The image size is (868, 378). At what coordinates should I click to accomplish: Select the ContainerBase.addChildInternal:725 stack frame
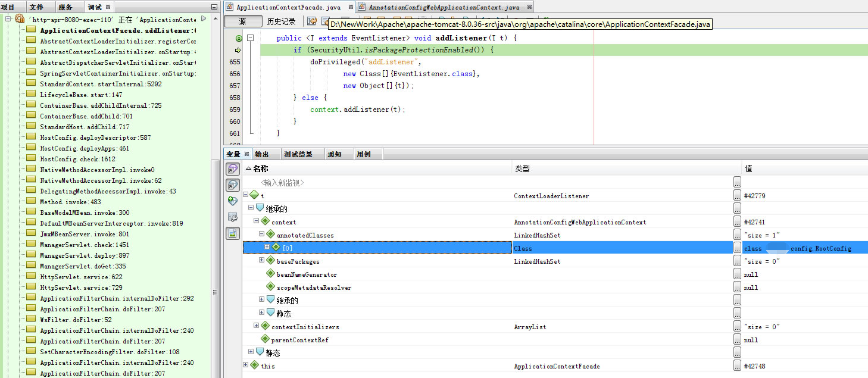coord(101,105)
